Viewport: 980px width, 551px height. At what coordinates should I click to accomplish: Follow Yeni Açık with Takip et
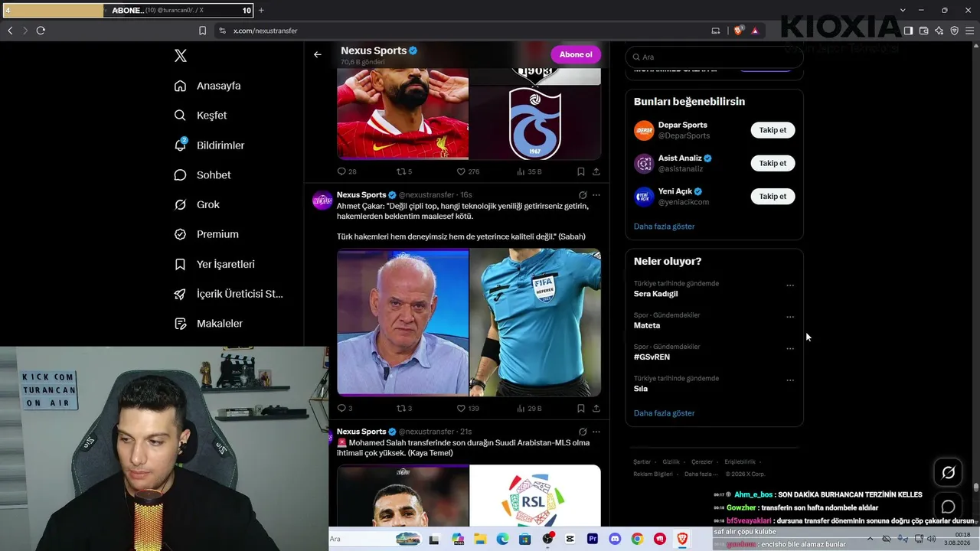(x=773, y=196)
